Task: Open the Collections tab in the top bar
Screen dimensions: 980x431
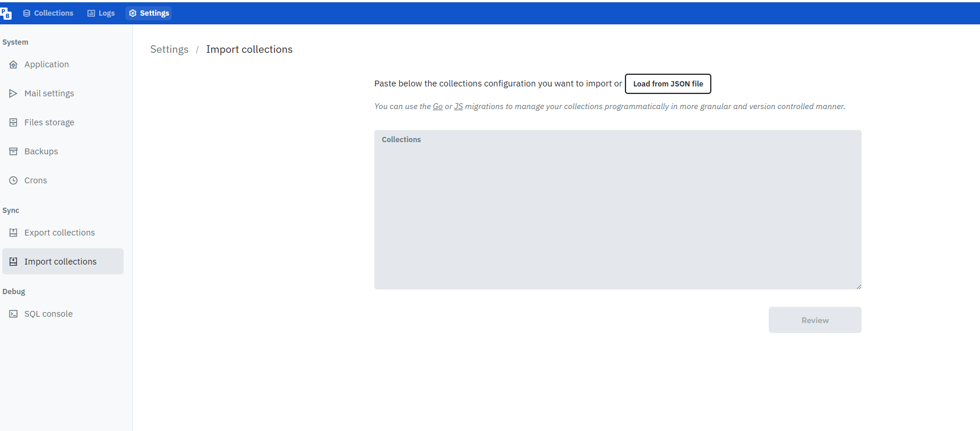Action: point(48,13)
